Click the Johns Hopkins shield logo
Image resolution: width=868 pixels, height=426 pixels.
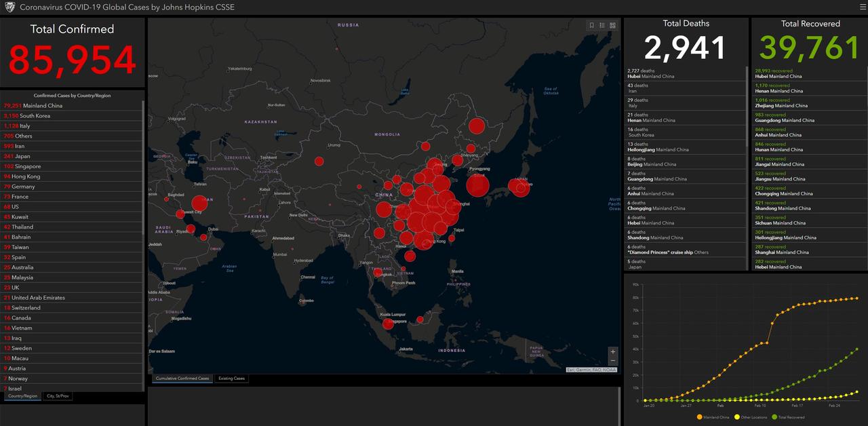click(9, 7)
